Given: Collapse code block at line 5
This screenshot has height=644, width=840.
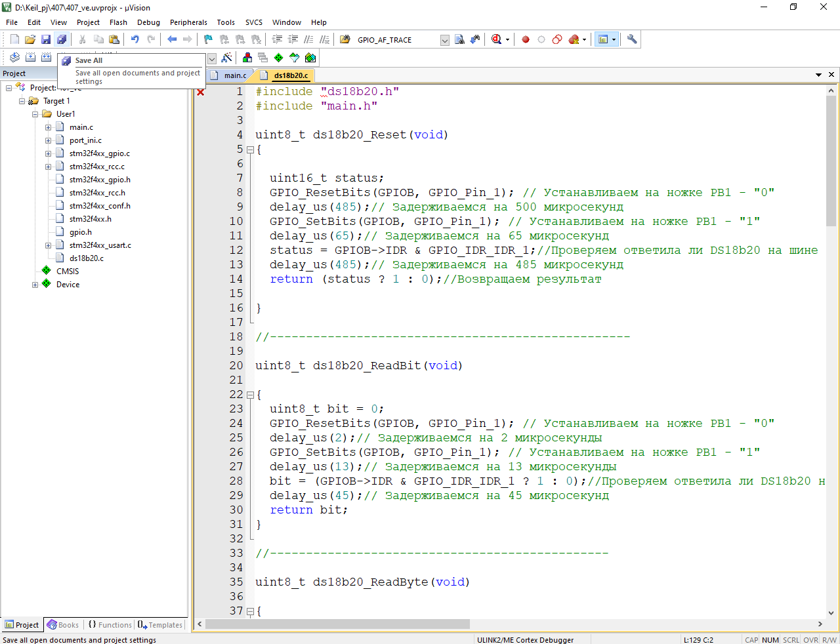Looking at the screenshot, I should click(250, 150).
